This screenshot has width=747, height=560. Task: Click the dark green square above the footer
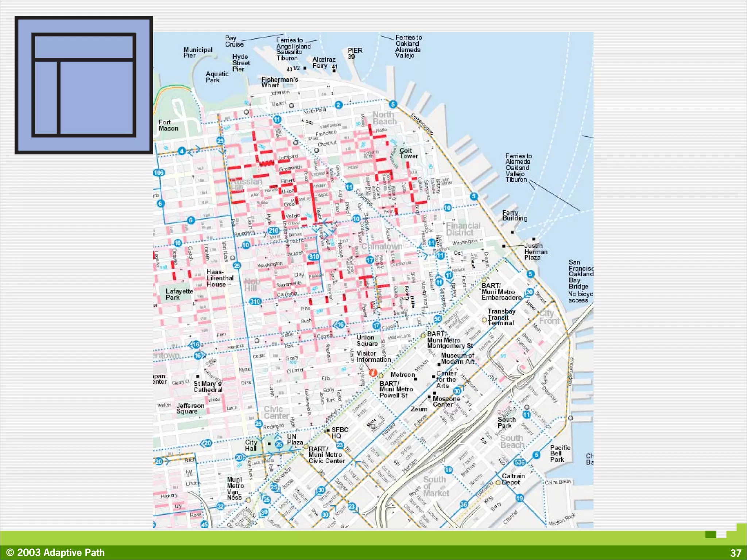711,534
